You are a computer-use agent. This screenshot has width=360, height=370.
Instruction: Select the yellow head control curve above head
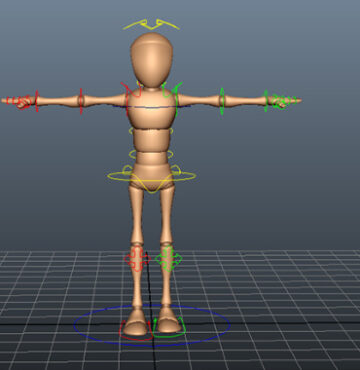pos(151,25)
